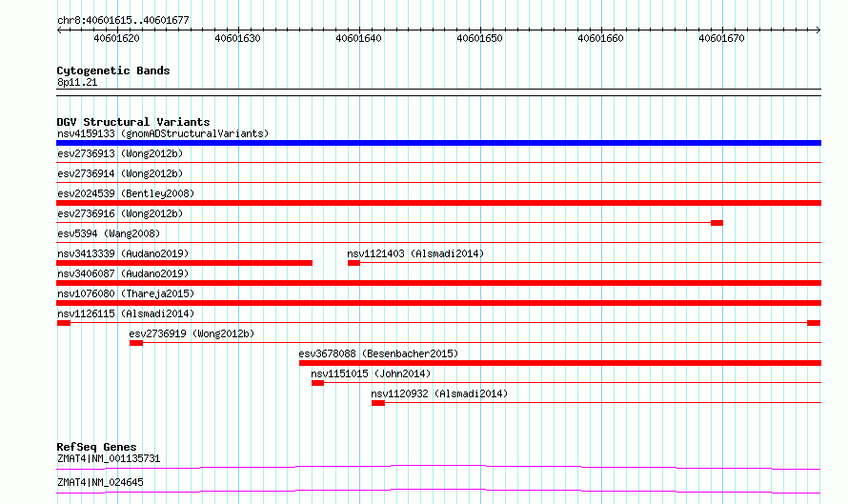The width and height of the screenshot is (848, 504).
Task: Select the magenta ZMAT4|NM_024645 gene line
Action: click(438, 491)
